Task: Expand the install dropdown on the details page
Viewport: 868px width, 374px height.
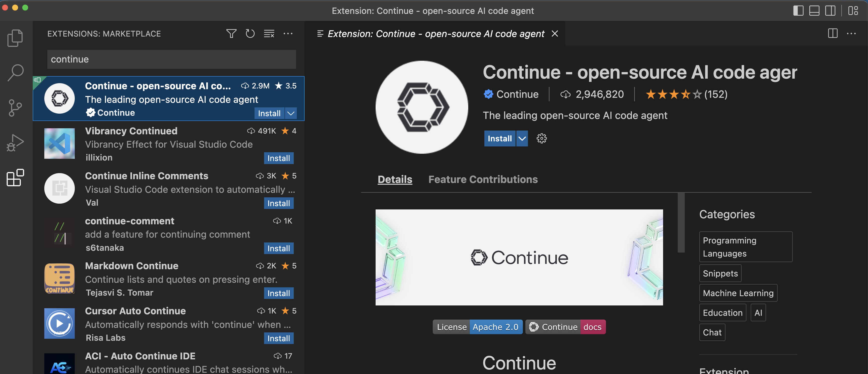Action: (522, 138)
